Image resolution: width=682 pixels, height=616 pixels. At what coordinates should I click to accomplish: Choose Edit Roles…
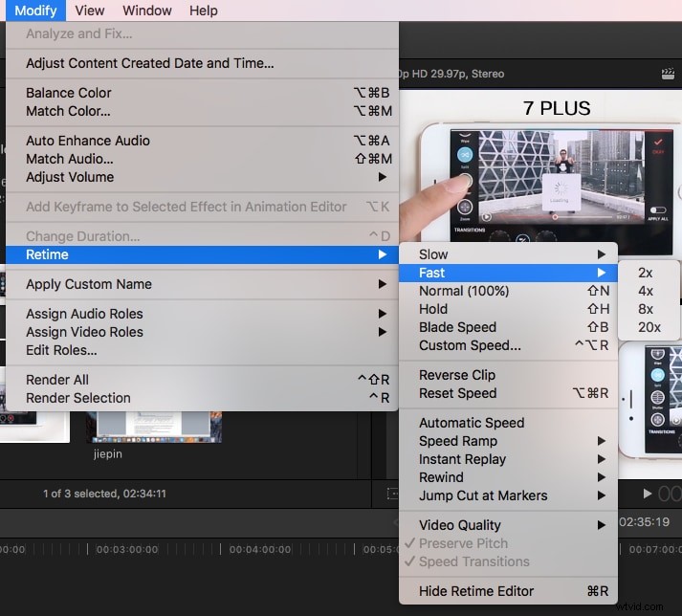202,350
